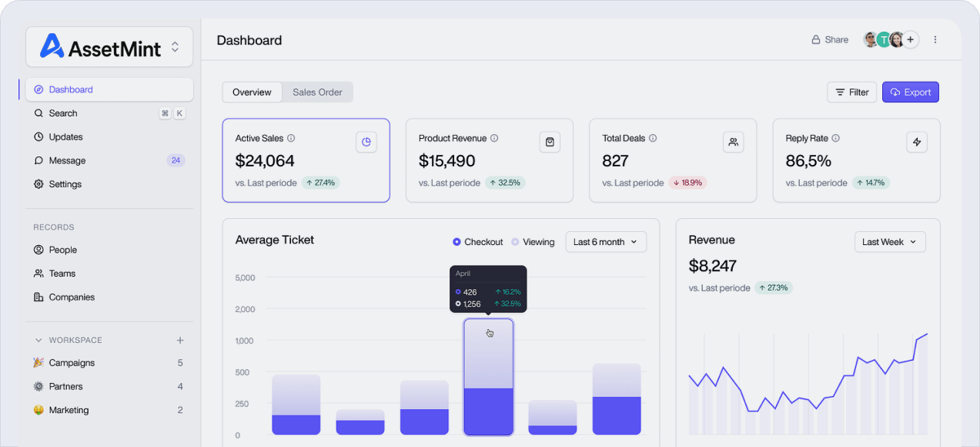
Task: Click the Partners gear emoji icon
Action: click(38, 386)
